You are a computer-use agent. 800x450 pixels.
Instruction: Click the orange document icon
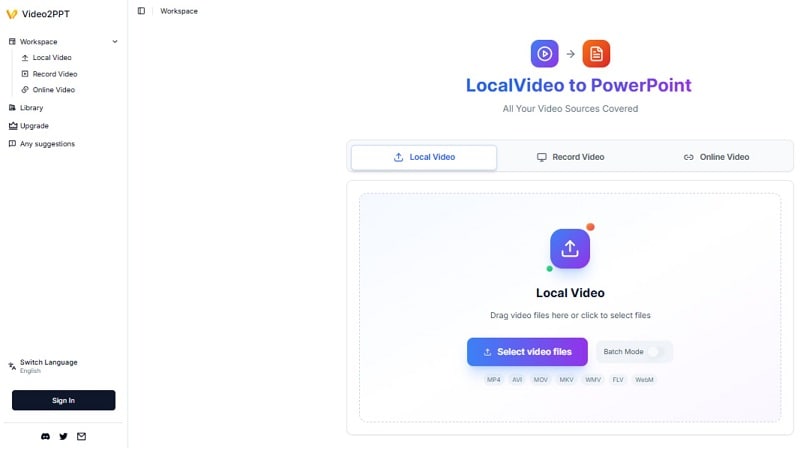coord(596,54)
